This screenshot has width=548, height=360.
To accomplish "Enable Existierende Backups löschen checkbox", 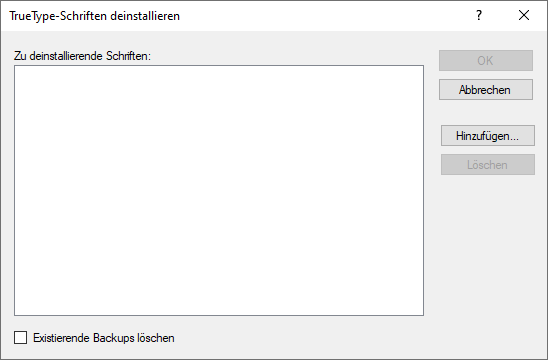I will 20,338.
